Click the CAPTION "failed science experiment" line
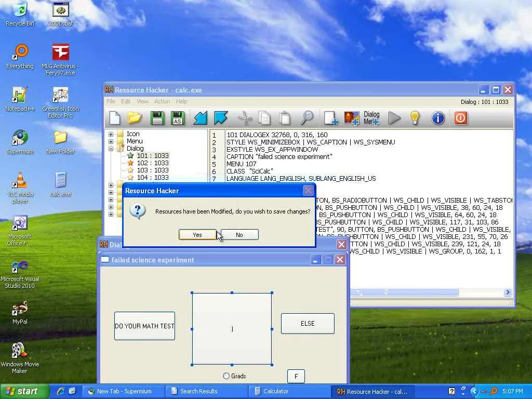The height and width of the screenshot is (399, 532). [x=280, y=157]
